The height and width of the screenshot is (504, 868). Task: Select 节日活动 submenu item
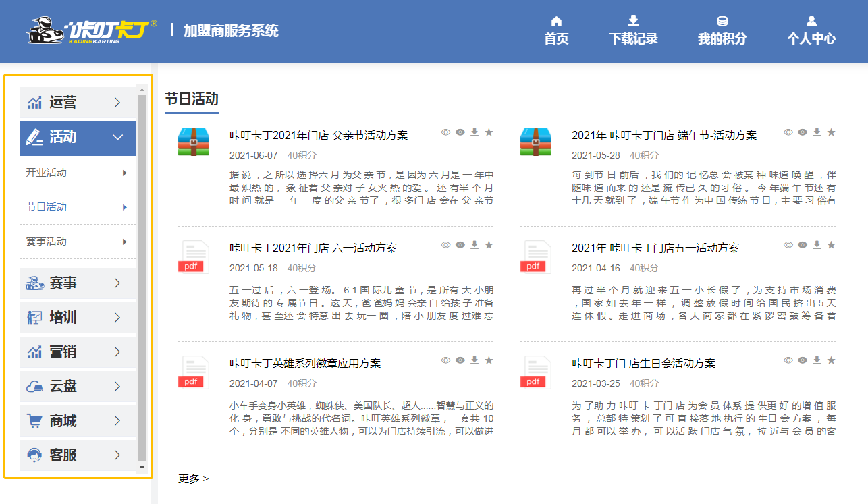[x=78, y=207]
